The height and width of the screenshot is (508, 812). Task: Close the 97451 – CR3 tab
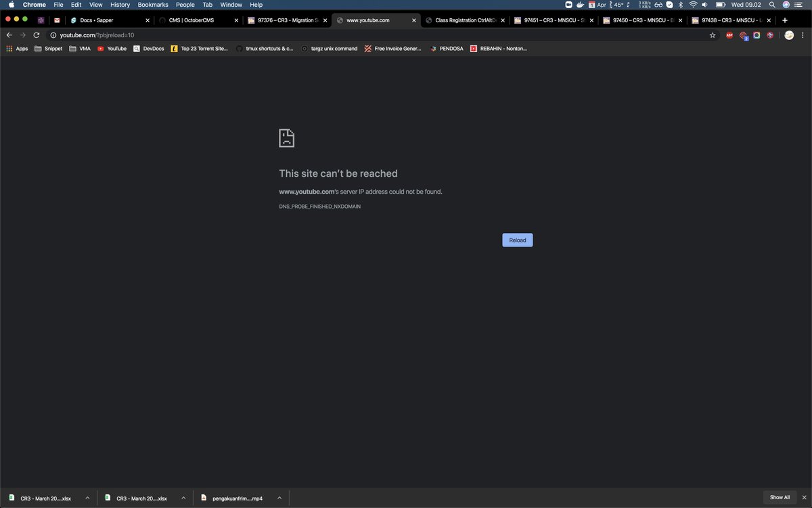pyautogui.click(x=591, y=20)
